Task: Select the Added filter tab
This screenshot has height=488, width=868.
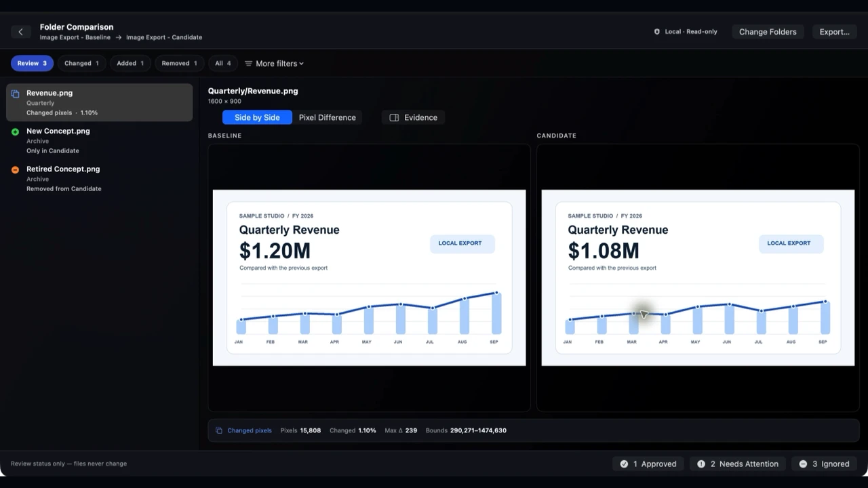Action: 130,64
